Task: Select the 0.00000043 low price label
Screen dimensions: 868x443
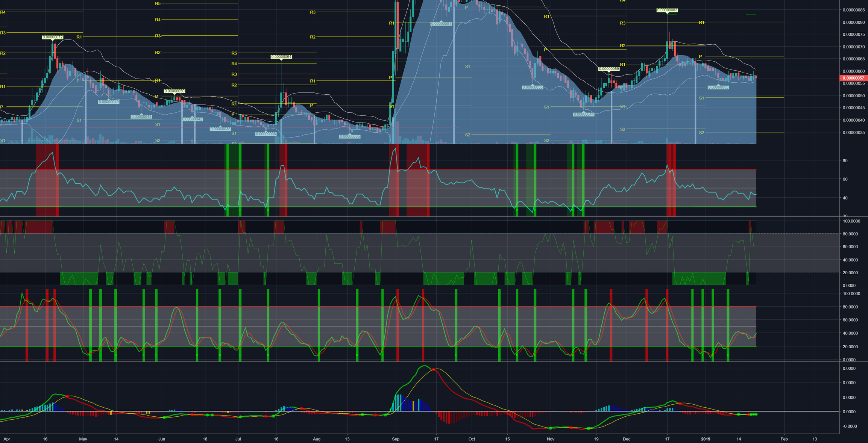Action: [x=141, y=116]
